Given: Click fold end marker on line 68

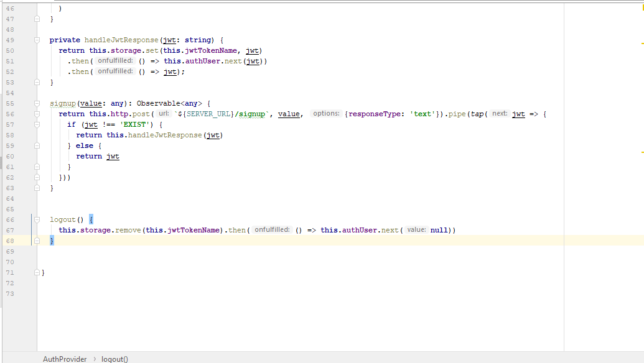Looking at the screenshot, I should [37, 241].
